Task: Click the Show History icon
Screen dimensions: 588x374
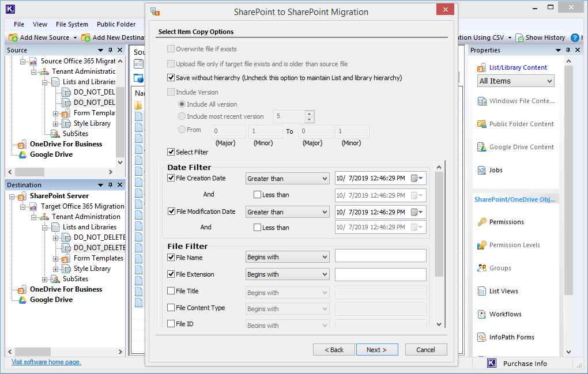Action: pos(520,37)
